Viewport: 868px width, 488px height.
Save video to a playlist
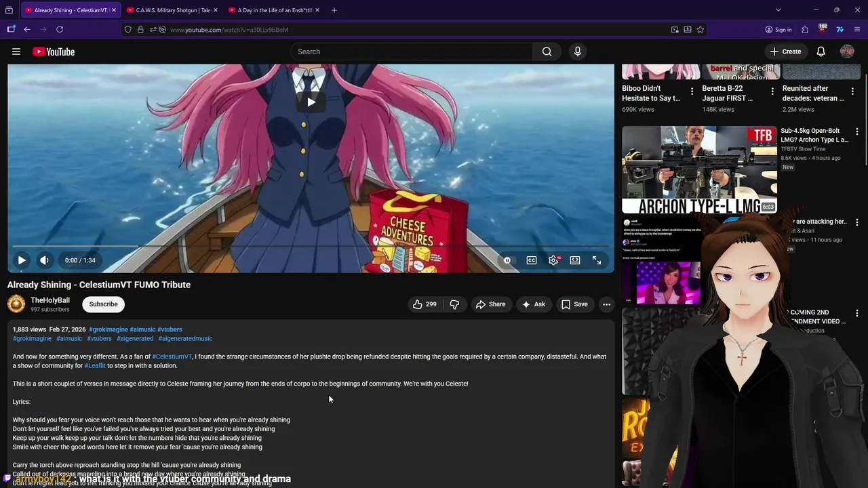[574, 304]
